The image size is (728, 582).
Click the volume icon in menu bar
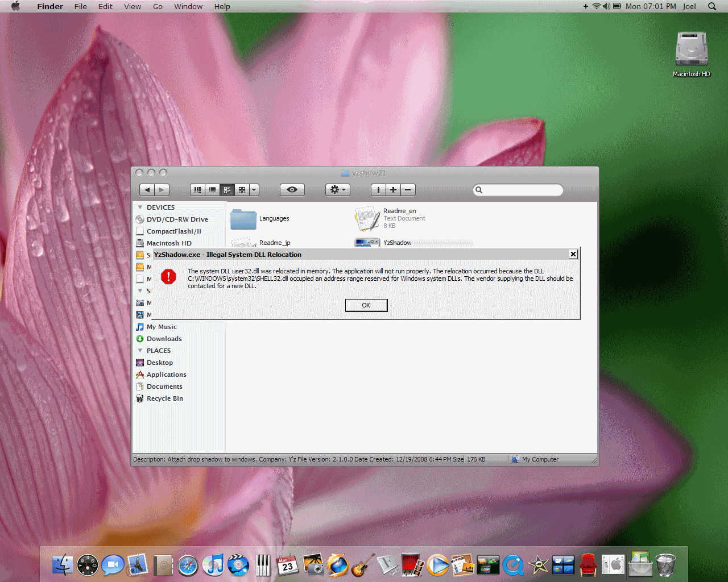[606, 6]
